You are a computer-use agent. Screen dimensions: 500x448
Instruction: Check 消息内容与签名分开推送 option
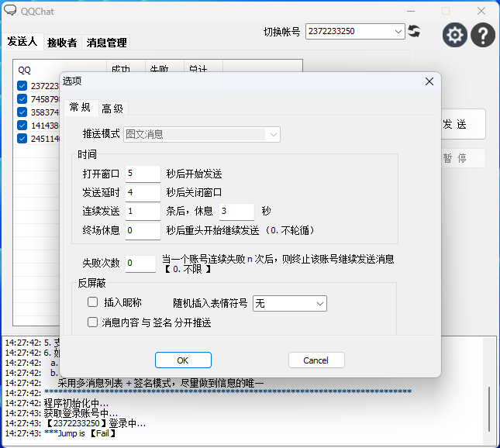pyautogui.click(x=92, y=322)
